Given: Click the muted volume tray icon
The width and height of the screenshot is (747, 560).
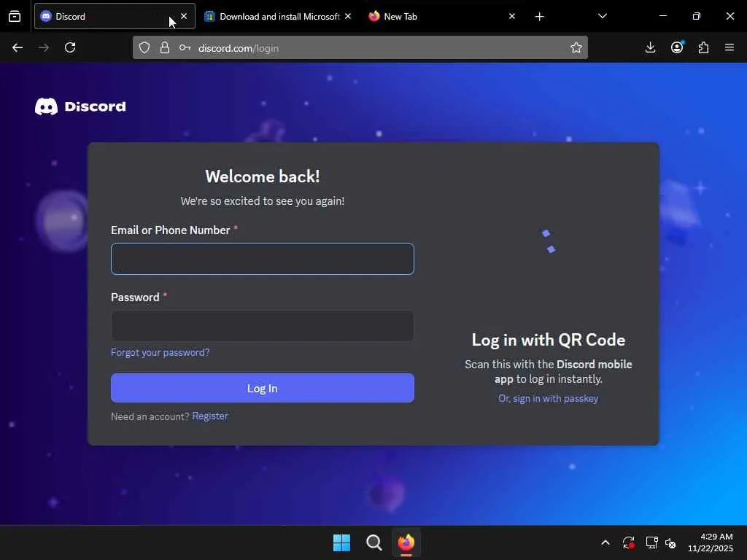Looking at the screenshot, I should pyautogui.click(x=670, y=542).
